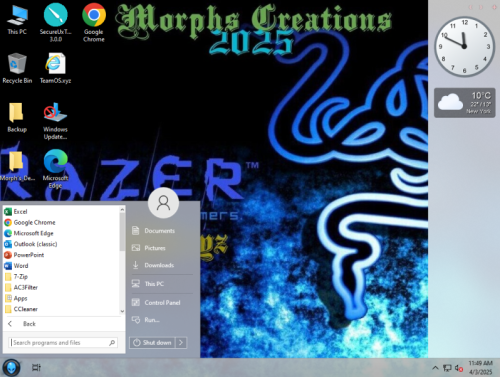Open the Recycle Bin icon

tap(17, 68)
